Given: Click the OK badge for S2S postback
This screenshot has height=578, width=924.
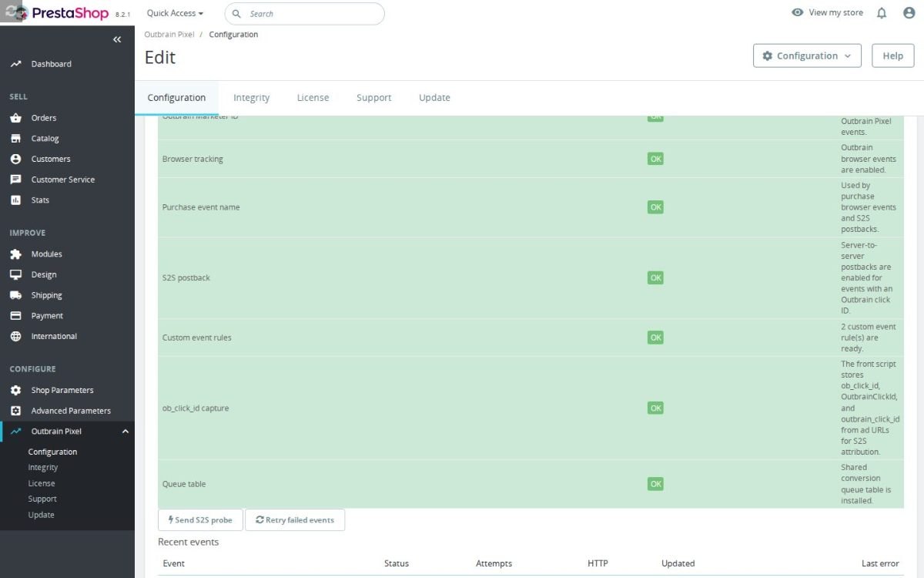Looking at the screenshot, I should [655, 277].
